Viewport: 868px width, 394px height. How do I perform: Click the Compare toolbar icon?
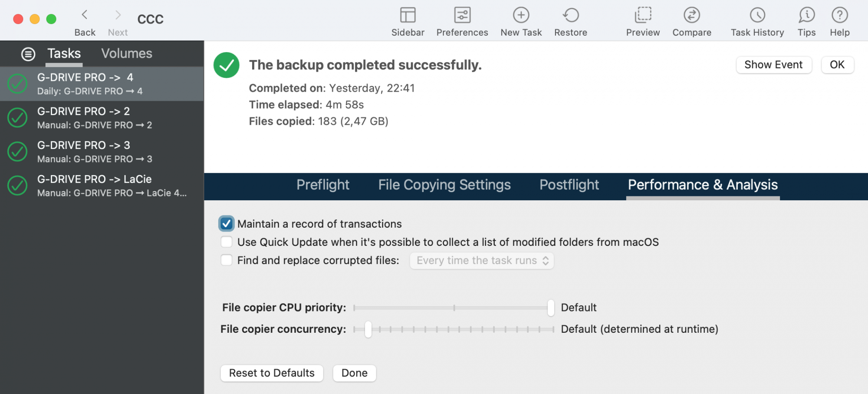[691, 16]
